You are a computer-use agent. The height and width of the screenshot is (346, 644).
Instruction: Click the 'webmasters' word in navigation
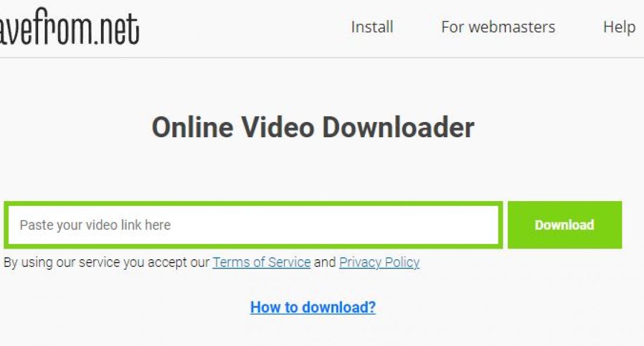[512, 27]
